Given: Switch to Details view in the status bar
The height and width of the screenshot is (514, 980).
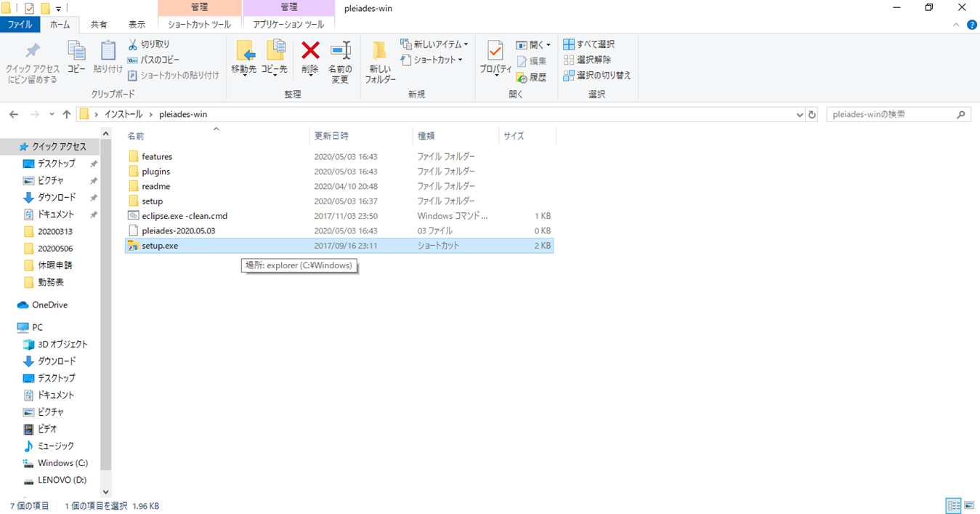Looking at the screenshot, I should [953, 505].
